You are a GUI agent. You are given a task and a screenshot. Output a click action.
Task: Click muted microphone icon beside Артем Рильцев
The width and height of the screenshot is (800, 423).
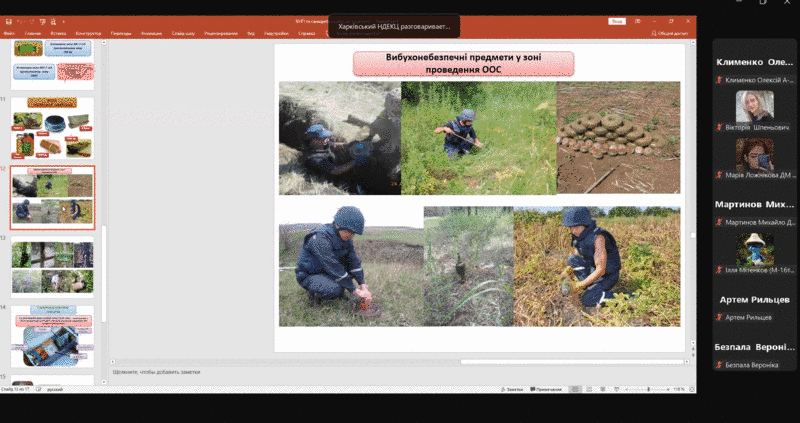[719, 317]
